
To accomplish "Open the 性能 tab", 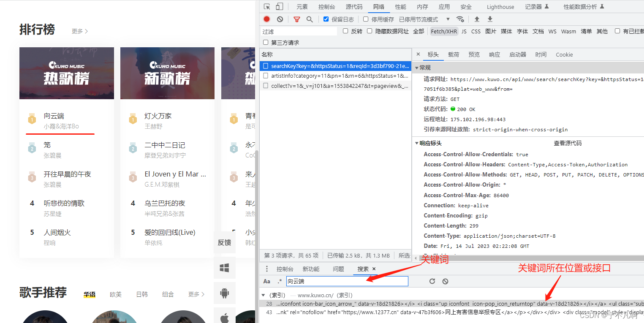I will pos(400,7).
